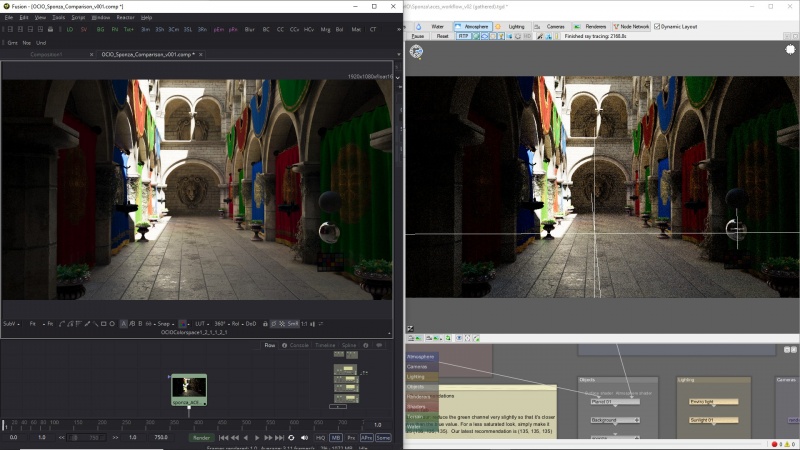Open the RoI dropdown in viewer
The image size is (800, 450).
[237, 324]
